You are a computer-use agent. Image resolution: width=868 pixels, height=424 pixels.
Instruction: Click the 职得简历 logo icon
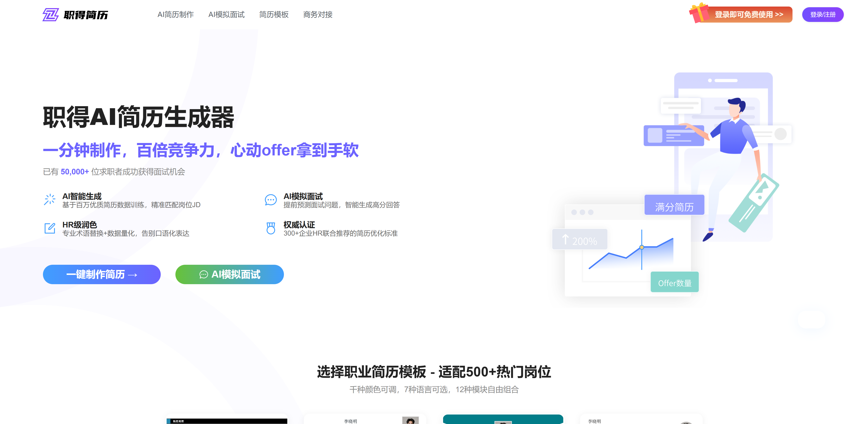point(51,15)
